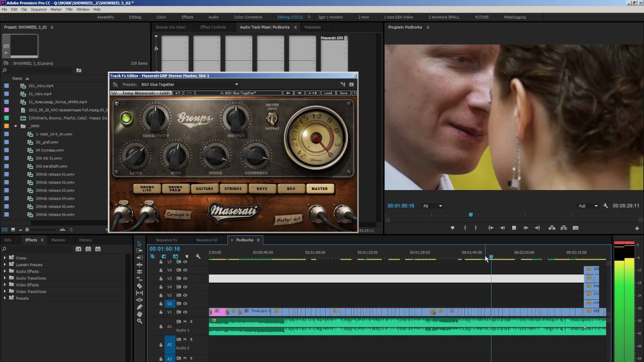Select the Pen tool

(139, 307)
